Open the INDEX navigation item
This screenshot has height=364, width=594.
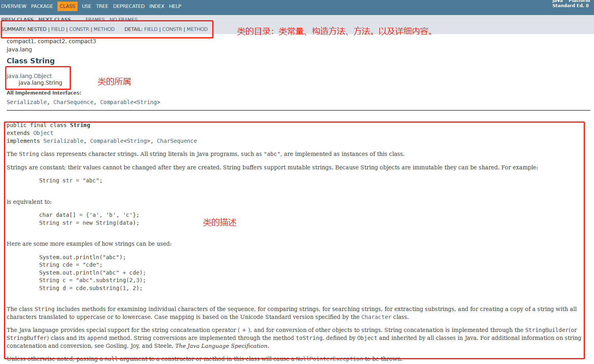tap(157, 6)
